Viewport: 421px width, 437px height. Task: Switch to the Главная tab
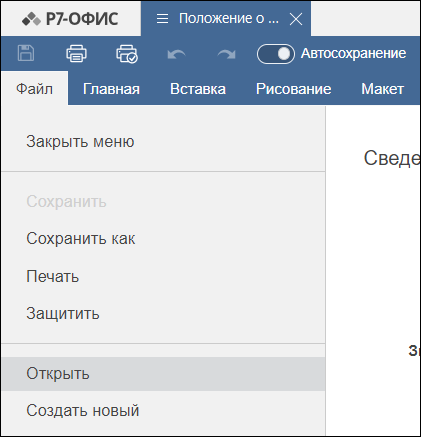[x=111, y=89]
